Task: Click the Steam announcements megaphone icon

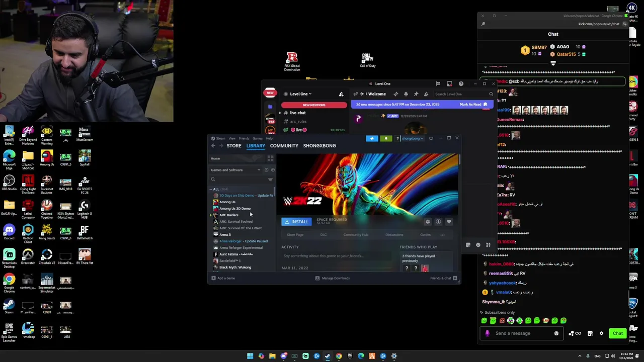Action: point(372,138)
